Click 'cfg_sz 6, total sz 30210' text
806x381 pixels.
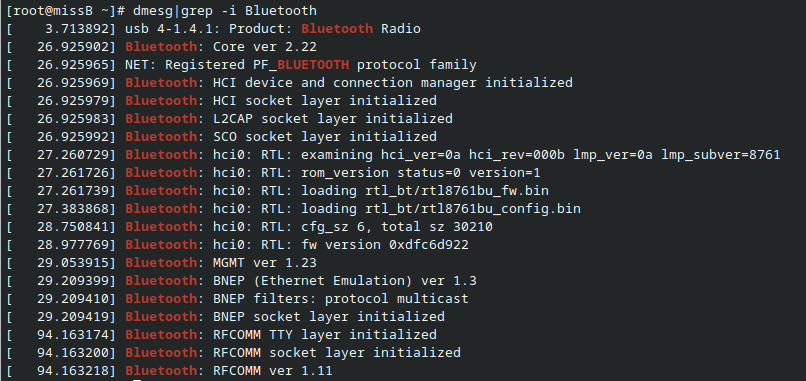(x=397, y=227)
